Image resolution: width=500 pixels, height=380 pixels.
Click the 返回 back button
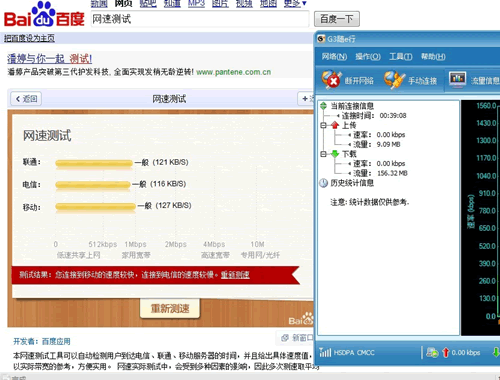pyautogui.click(x=26, y=99)
